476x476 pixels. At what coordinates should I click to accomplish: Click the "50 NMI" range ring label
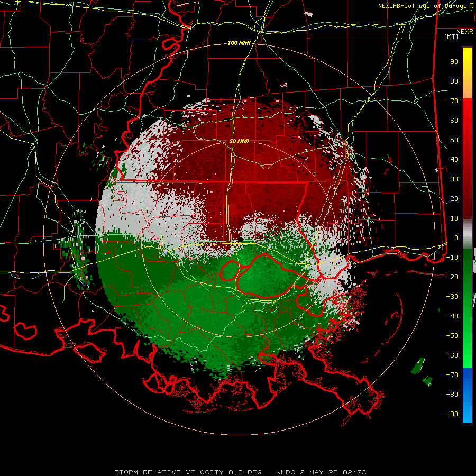click(x=239, y=141)
